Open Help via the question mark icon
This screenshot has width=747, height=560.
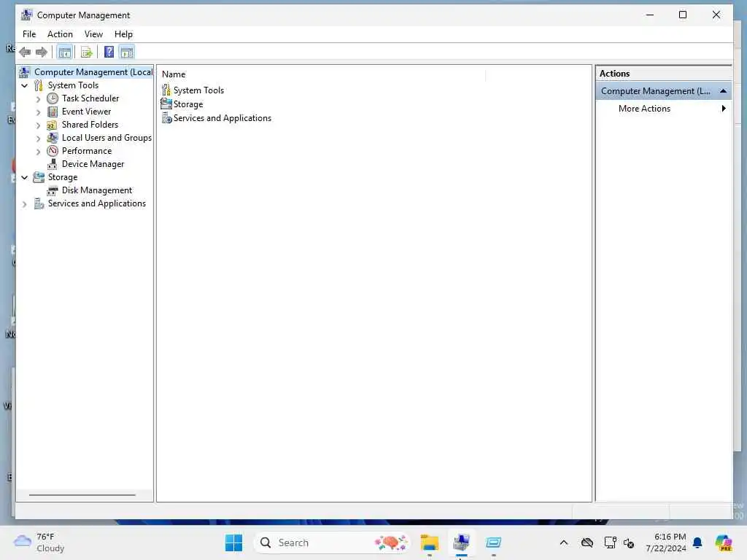[109, 52]
